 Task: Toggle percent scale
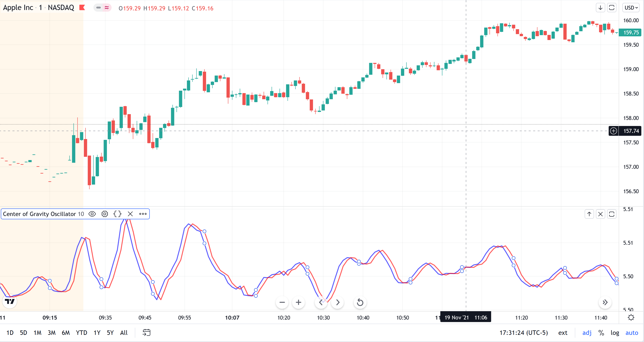point(601,333)
